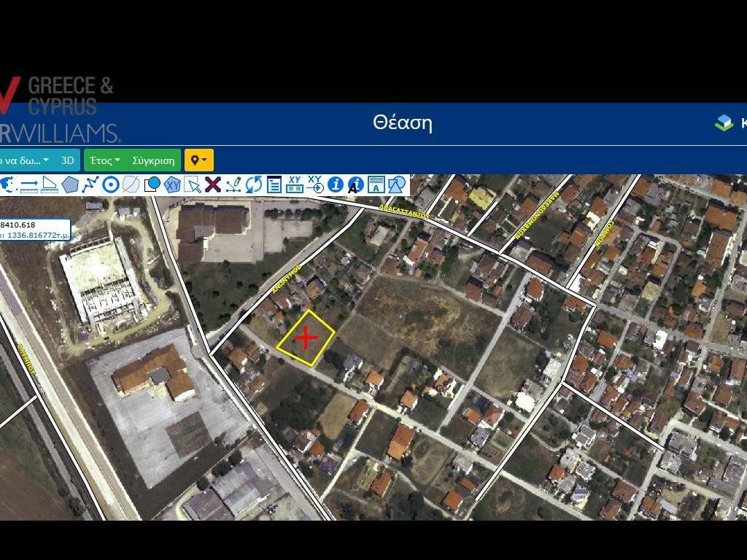Click the Θέαση header title
The image size is (747, 560).
coord(402,122)
